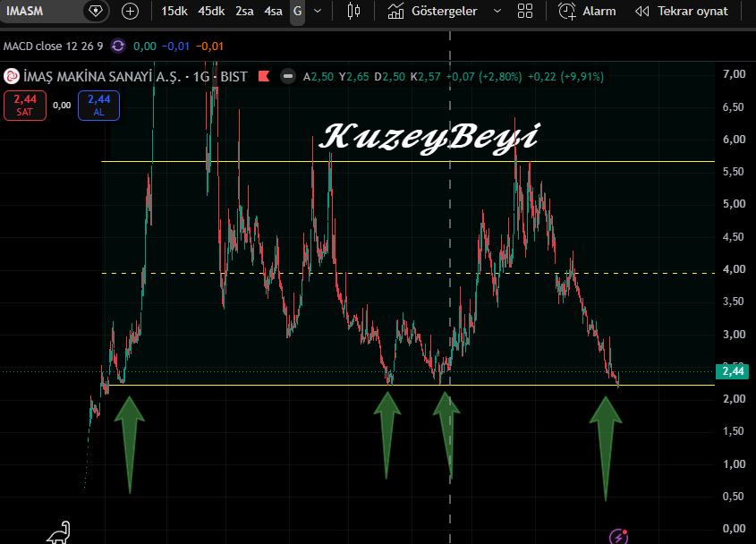Click the orange −0,01 MACD value
The height and width of the screenshot is (544, 756).
(x=209, y=47)
